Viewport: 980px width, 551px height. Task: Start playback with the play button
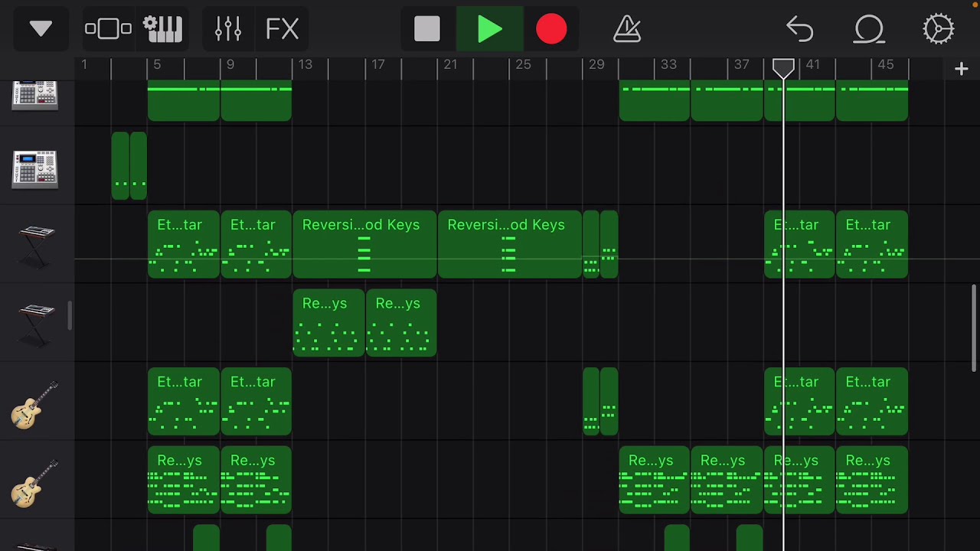click(x=489, y=28)
